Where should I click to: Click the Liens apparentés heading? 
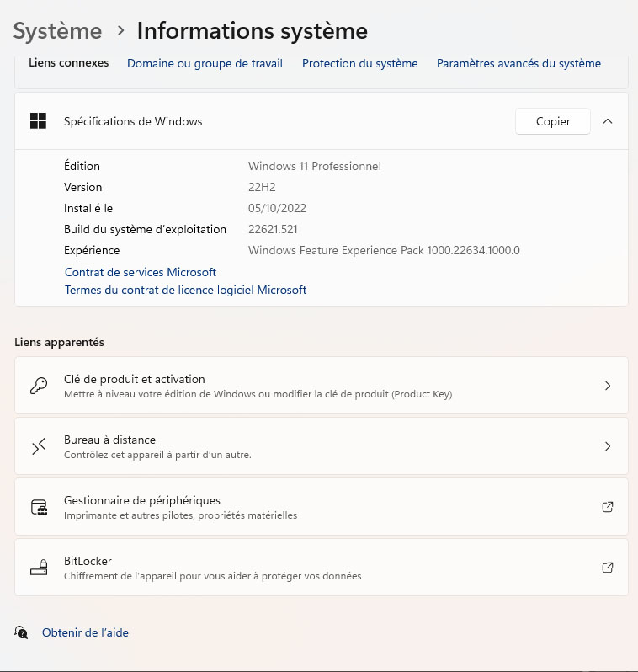59,342
